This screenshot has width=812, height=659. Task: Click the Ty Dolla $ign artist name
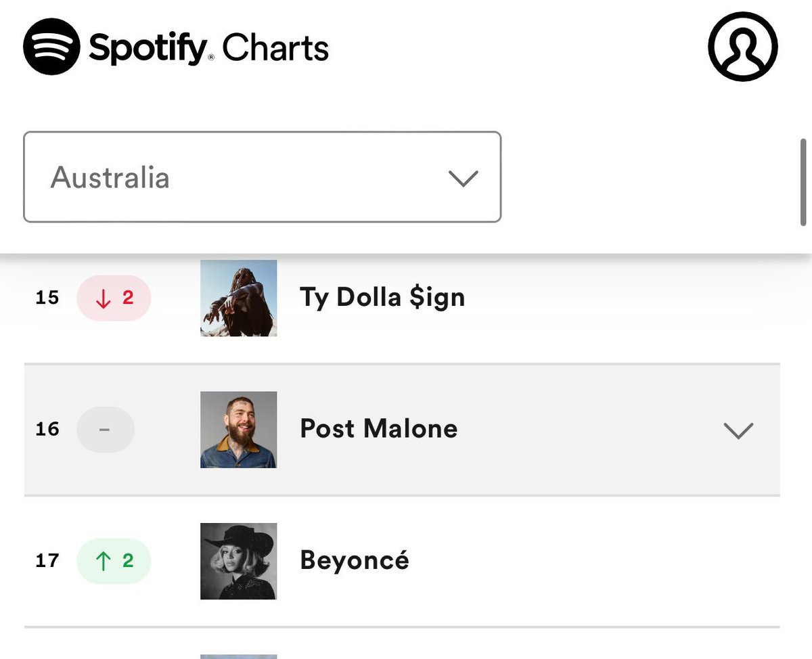(x=382, y=298)
